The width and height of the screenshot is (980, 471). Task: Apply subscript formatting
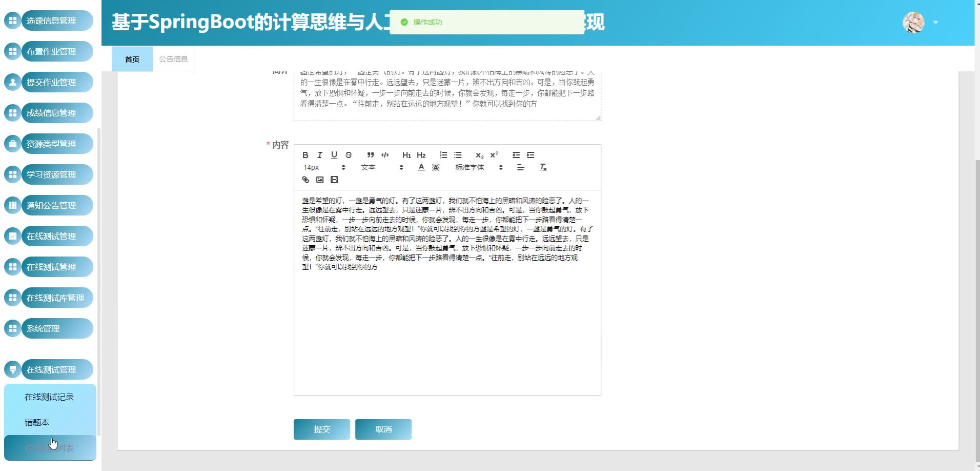point(480,155)
